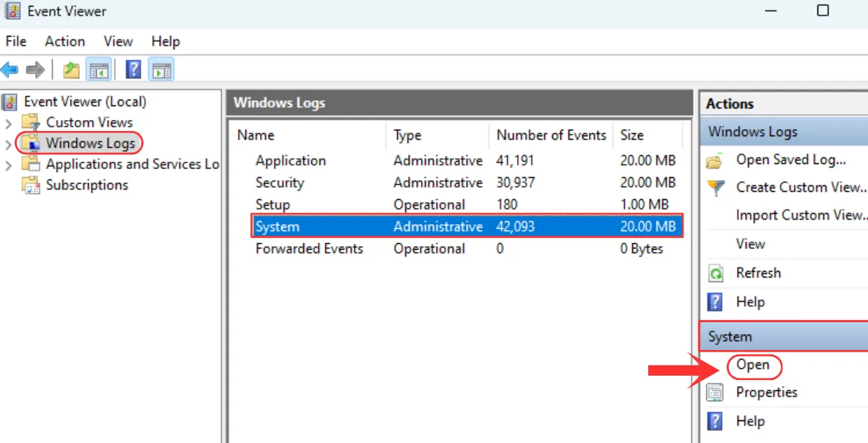Toggle the console tree toolbar icon
The height and width of the screenshot is (443, 868).
[100, 70]
